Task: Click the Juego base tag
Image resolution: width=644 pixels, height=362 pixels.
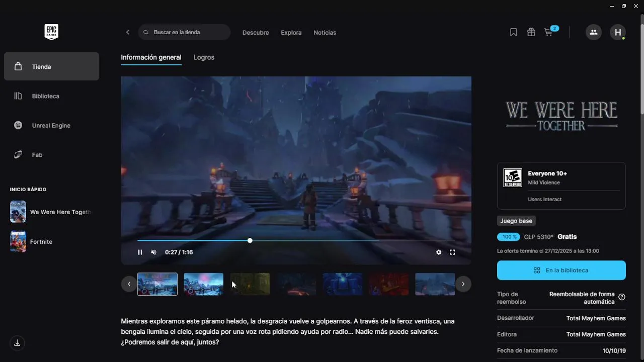Action: 517,221
